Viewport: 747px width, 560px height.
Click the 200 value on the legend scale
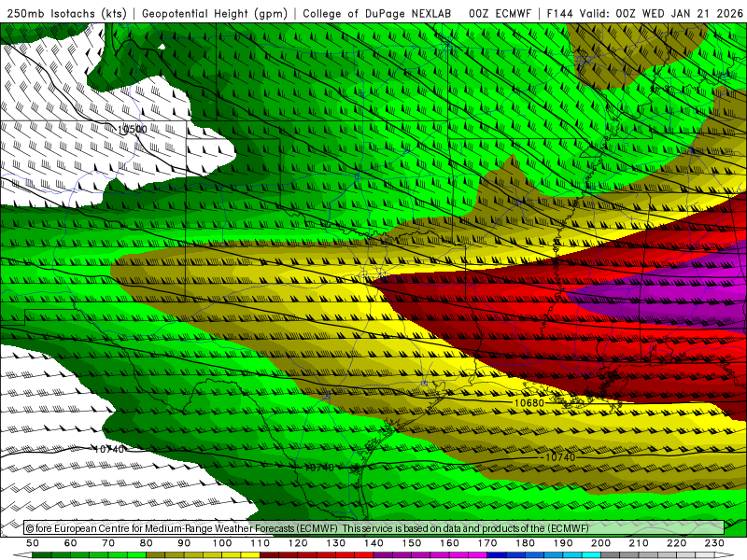[x=600, y=543]
